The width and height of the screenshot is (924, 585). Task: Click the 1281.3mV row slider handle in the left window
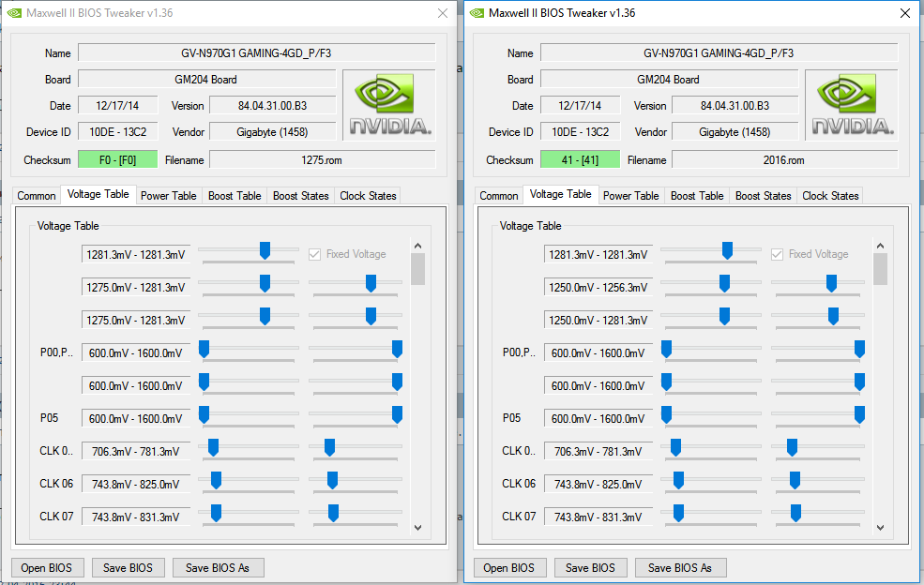click(265, 251)
